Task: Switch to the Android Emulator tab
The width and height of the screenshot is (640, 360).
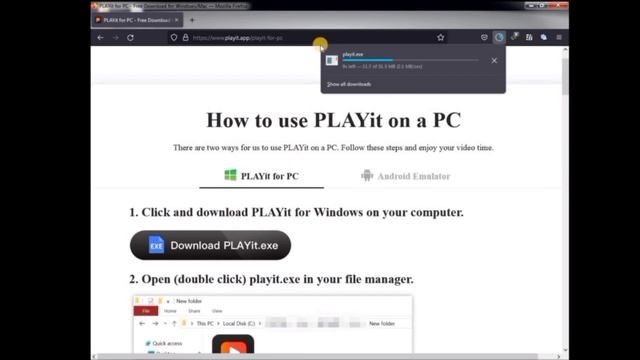Action: [405, 176]
